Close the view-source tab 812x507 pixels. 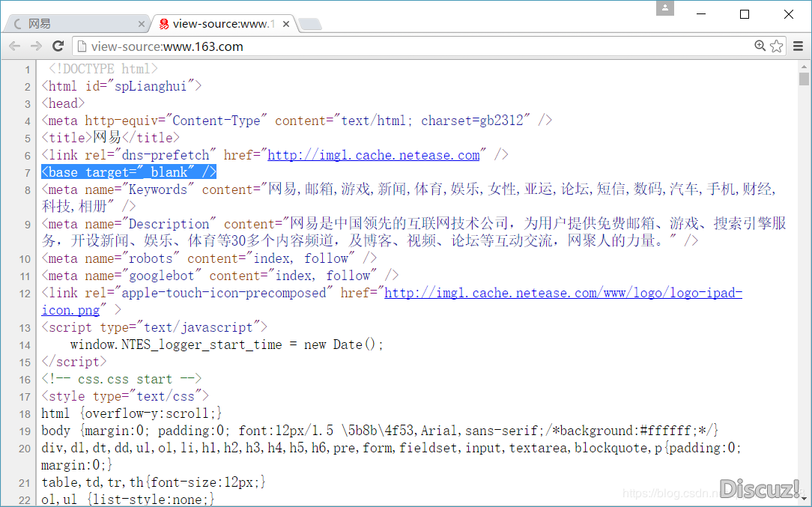(x=286, y=24)
